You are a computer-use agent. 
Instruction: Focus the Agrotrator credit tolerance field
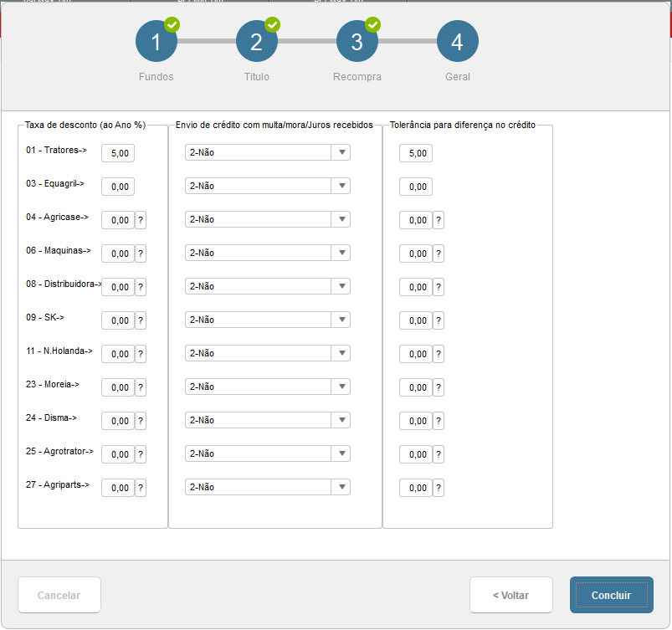pyautogui.click(x=416, y=454)
